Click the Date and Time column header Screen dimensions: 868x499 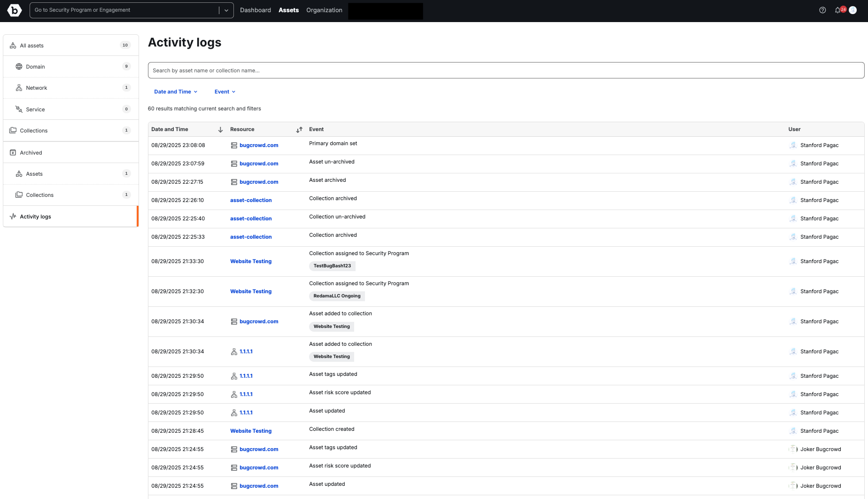click(x=170, y=130)
